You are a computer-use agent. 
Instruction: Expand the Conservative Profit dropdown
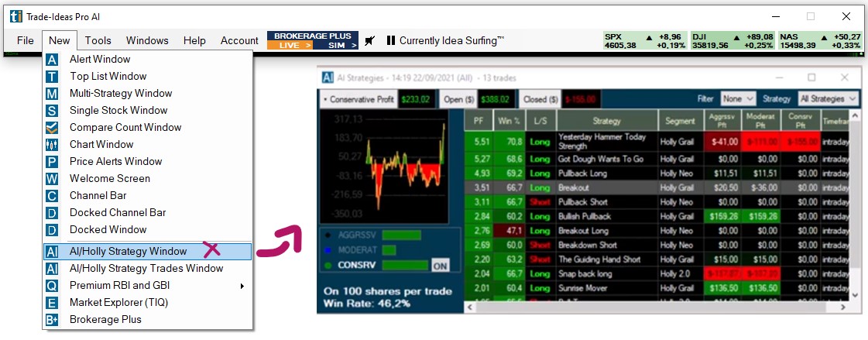pyautogui.click(x=359, y=99)
